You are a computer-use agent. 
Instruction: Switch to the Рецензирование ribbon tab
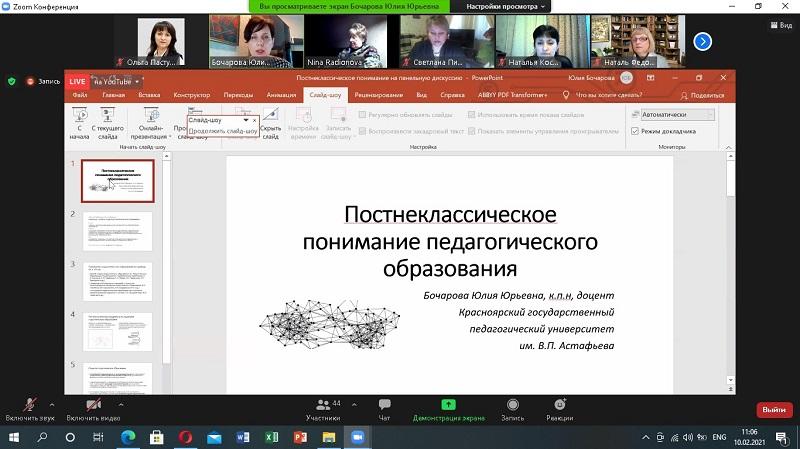pos(378,95)
